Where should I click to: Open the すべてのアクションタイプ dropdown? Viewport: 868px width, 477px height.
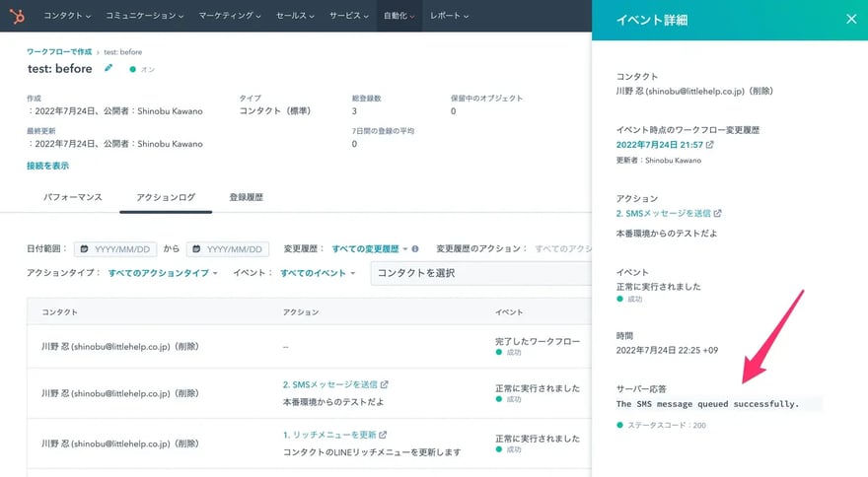tap(162, 273)
